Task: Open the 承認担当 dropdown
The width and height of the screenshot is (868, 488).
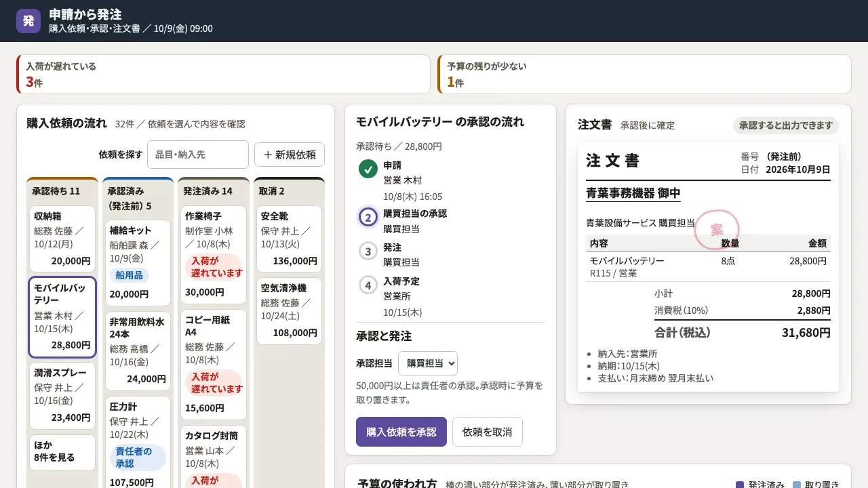Action: [x=428, y=363]
